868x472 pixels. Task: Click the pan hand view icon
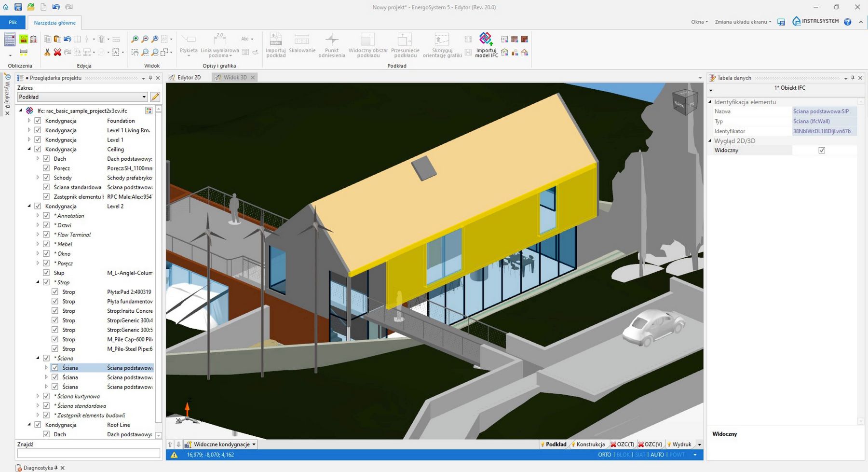(x=135, y=52)
